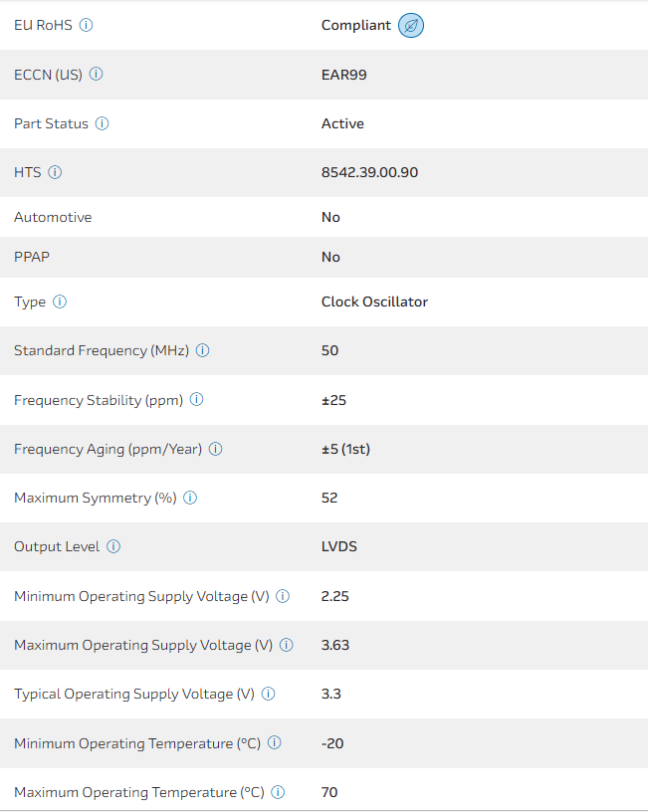Click Minimum Operating Supply Voltage info icon
Screen dimensions: 648x812
pyautogui.click(x=283, y=596)
